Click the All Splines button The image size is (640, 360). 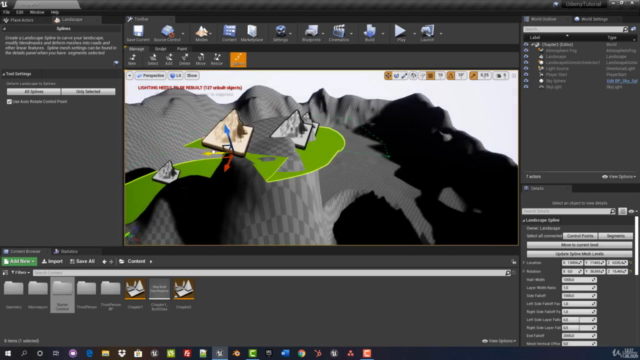[33, 92]
